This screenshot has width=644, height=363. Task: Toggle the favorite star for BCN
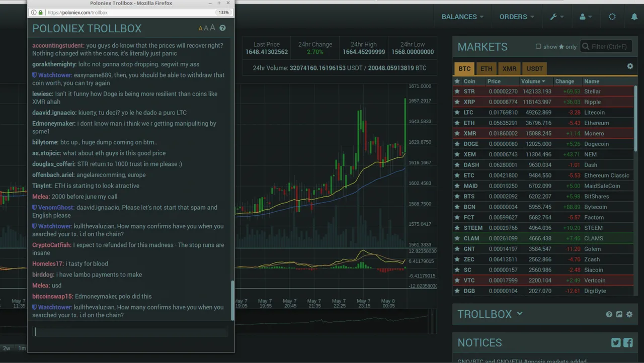(457, 207)
